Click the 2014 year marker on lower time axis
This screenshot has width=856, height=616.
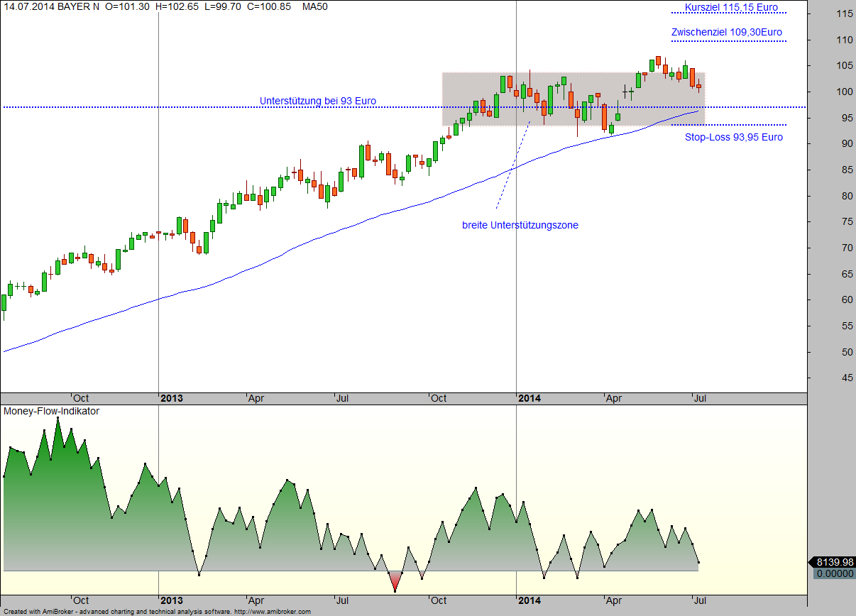tap(529, 600)
